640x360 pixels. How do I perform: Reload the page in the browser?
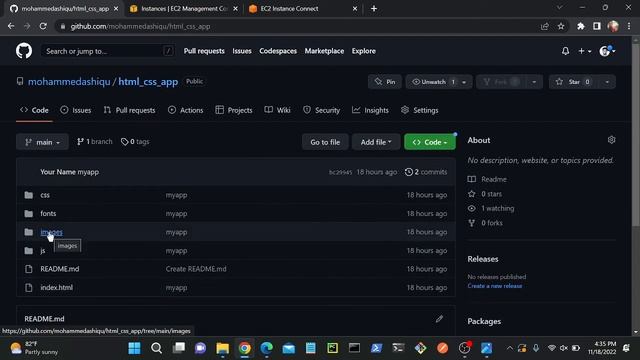(x=43, y=26)
